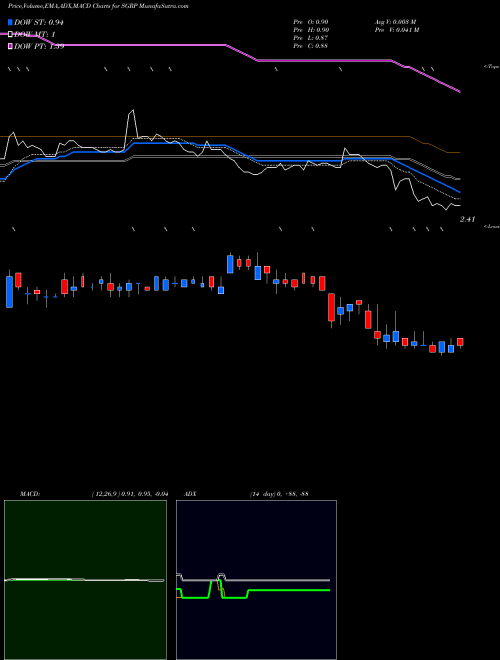Viewport: 500px width, 660px height.
Task: Click the MACD (12,26,9) values text
Action: 130,494
